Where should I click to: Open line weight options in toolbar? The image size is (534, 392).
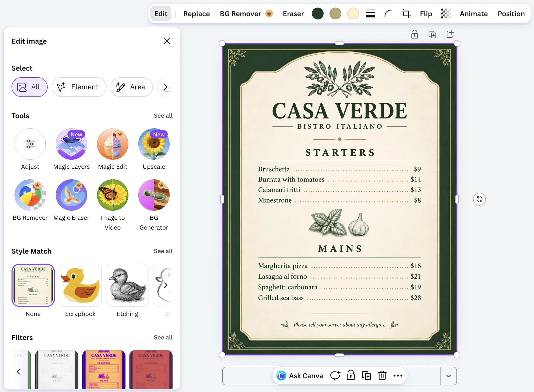(371, 14)
